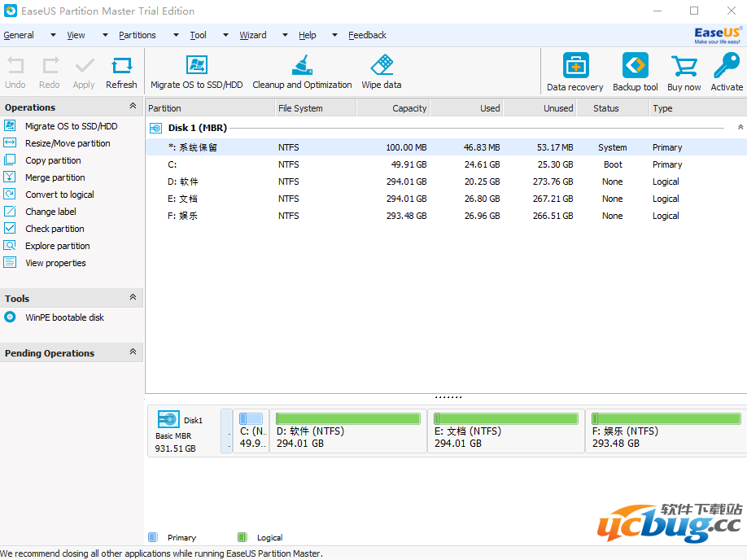Collapse the Tools panel
The height and width of the screenshot is (560, 747).
point(133,297)
